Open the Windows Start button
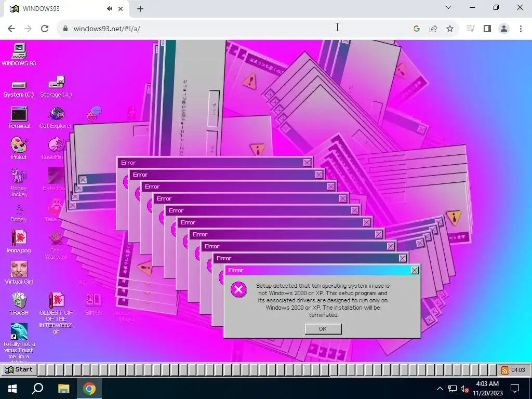The width and height of the screenshot is (532, 399). pos(12,389)
